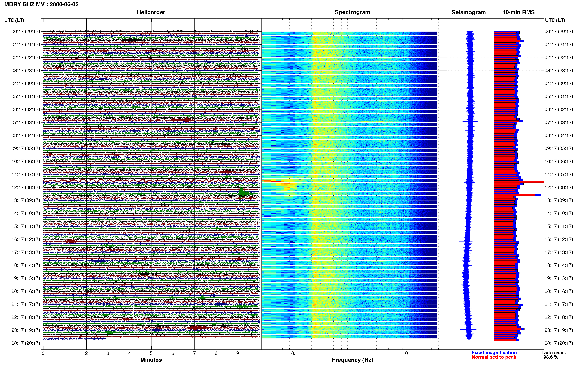This screenshot has width=588, height=368.
Task: Click the Minutes axis label under the helicorder
Action: [151, 360]
